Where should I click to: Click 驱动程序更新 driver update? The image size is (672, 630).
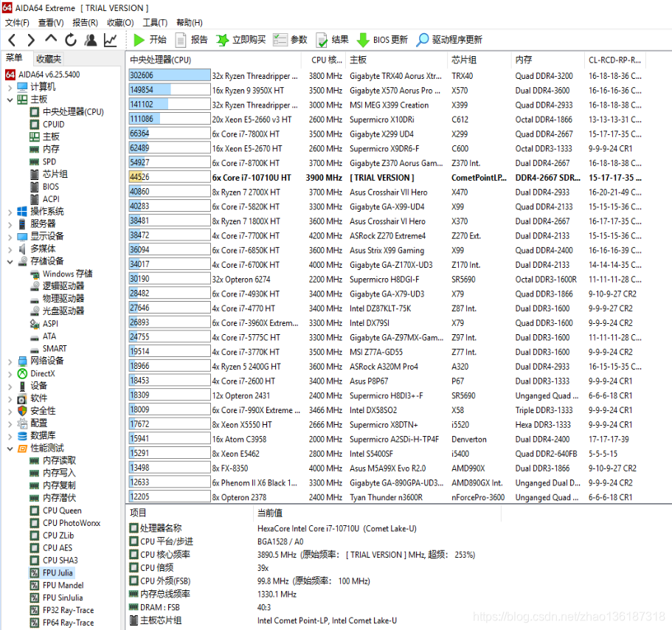(449, 40)
